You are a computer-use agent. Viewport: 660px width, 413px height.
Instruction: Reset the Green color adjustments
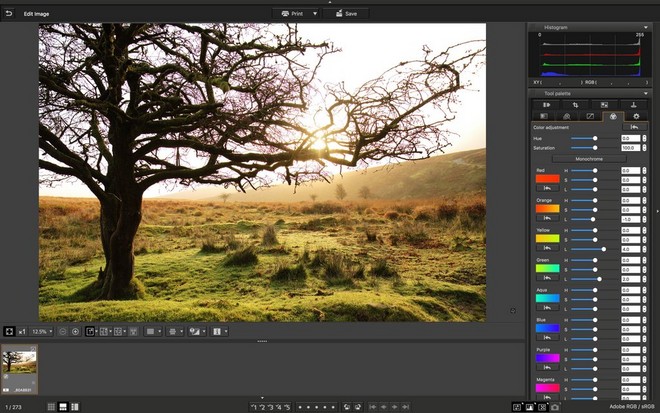(x=547, y=278)
